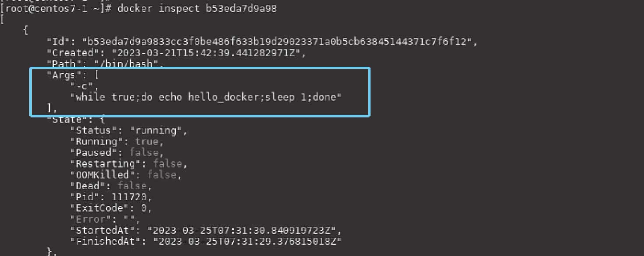Viewport: 644px width, 256px height.
Task: Click the while true loop command string
Action: pos(208,97)
